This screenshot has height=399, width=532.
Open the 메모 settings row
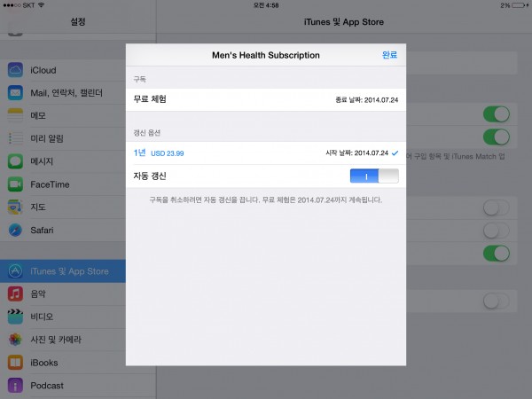click(x=63, y=115)
